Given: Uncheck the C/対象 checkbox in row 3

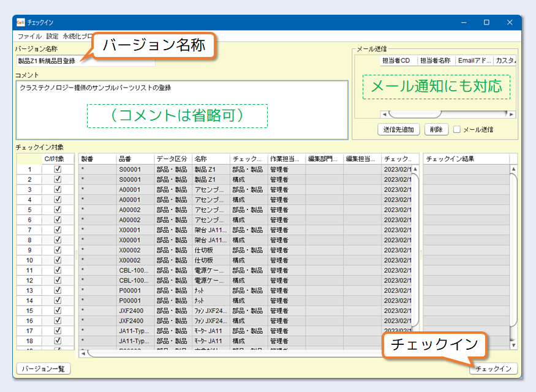Looking at the screenshot, I should (58, 189).
